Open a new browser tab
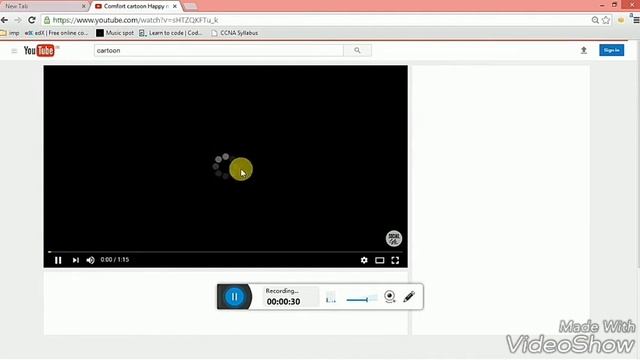This screenshot has height=360, width=640. click(x=190, y=6)
